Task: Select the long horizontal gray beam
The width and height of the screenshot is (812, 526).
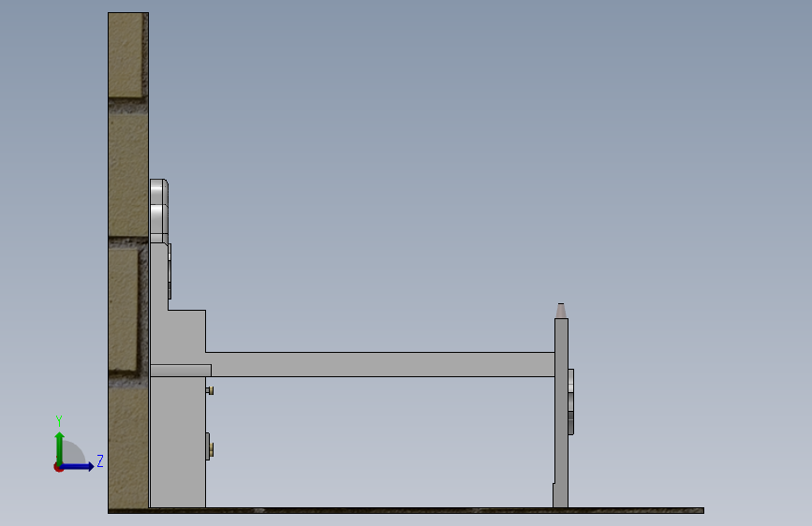Action: coord(379,364)
